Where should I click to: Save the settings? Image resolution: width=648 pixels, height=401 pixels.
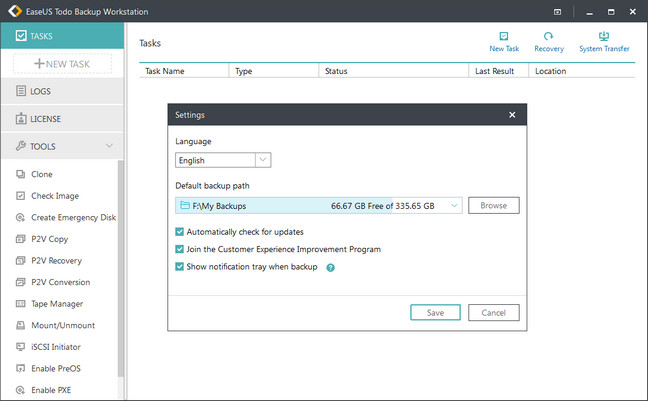point(435,313)
